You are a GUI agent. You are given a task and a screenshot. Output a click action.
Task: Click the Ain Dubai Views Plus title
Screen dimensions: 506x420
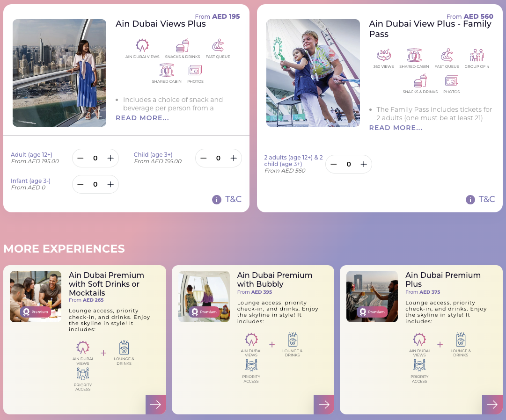point(161,23)
